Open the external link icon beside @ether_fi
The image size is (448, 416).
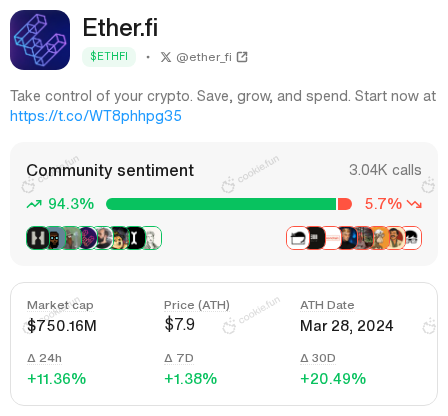point(242,57)
